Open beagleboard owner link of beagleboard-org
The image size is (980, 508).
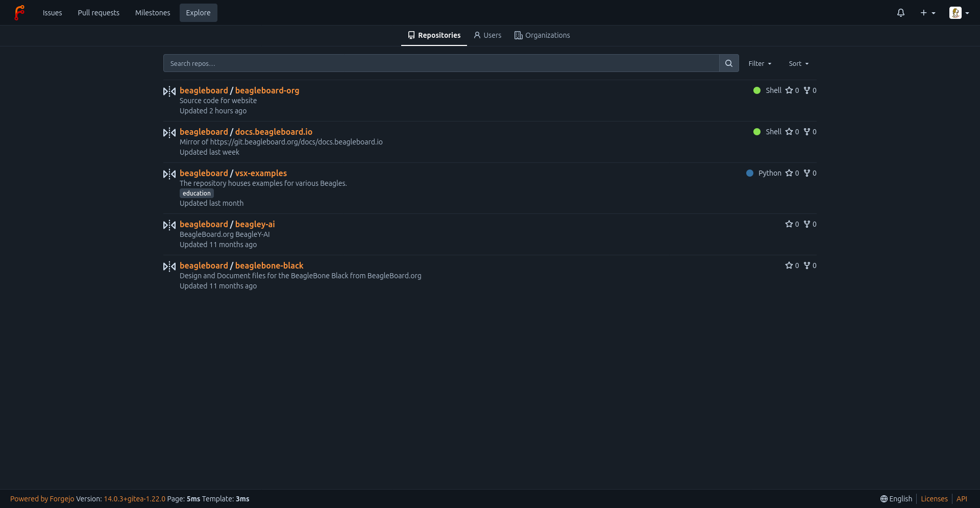click(204, 90)
